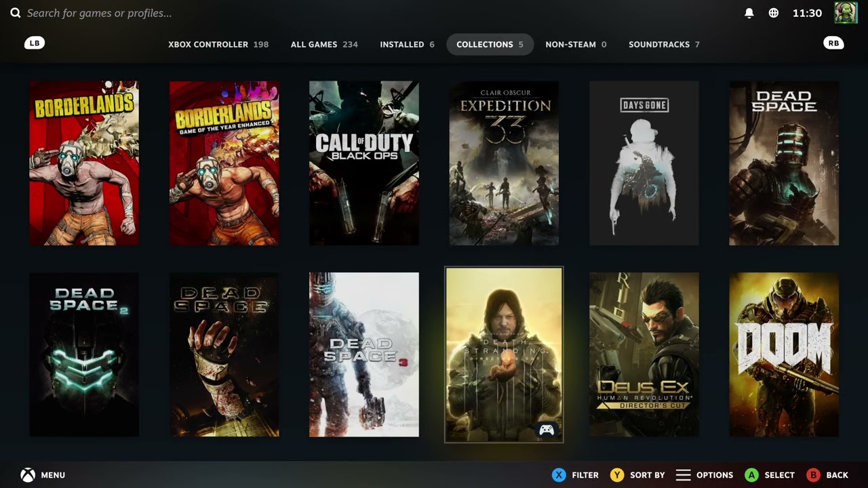Screen dimensions: 868x488
Task: Select the Death Stranding cover
Action: pyautogui.click(x=504, y=354)
